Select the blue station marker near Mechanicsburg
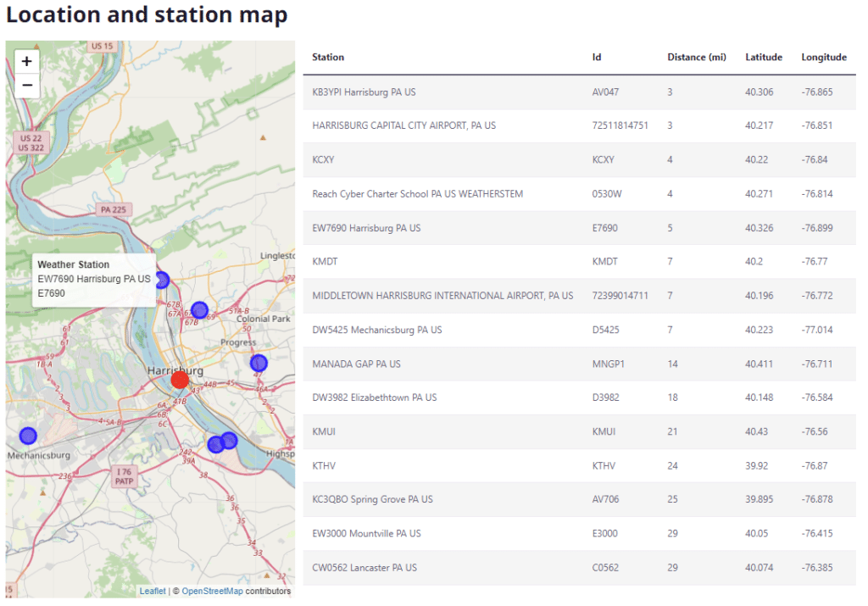Viewport: 868px width, 606px height. (x=28, y=436)
